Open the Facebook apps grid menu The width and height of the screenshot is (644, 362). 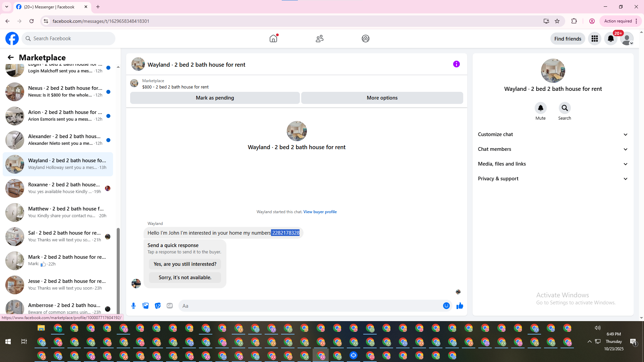click(x=594, y=39)
